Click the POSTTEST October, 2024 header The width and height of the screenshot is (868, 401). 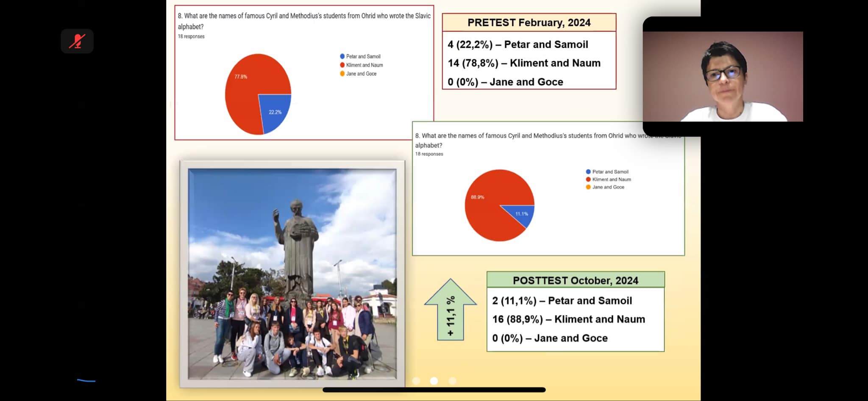575,280
